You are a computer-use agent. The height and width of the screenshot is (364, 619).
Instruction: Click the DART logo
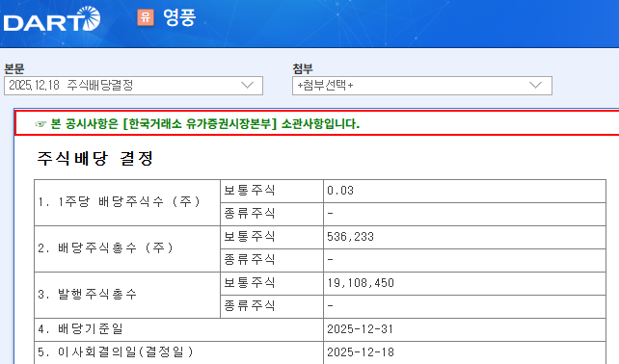coord(52,19)
